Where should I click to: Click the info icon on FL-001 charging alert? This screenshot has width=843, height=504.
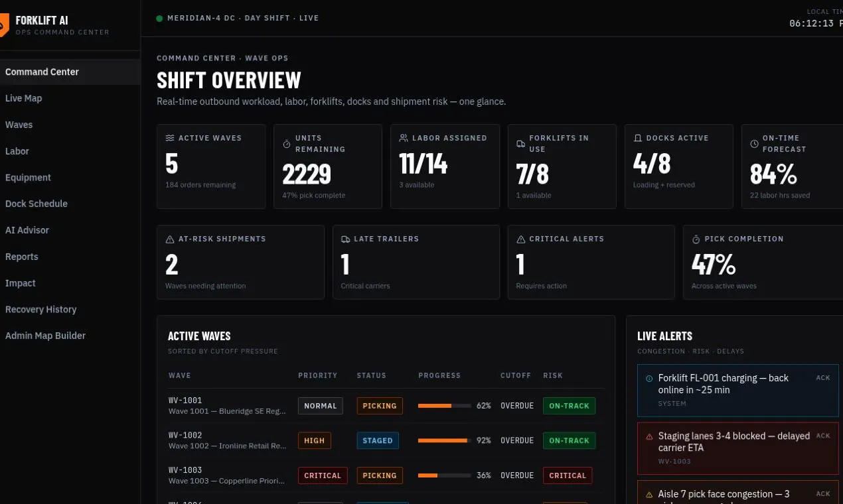click(649, 379)
